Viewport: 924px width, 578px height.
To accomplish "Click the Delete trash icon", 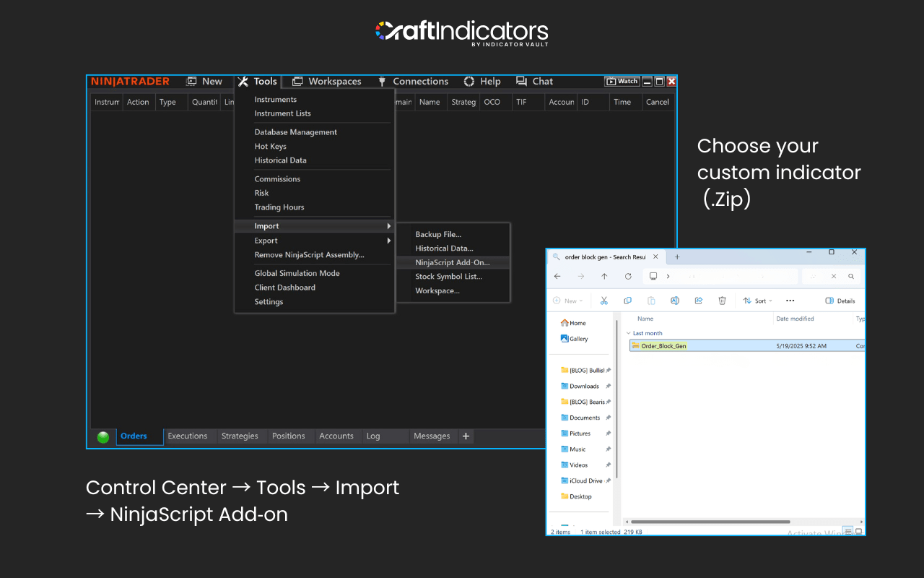I will click(x=722, y=301).
